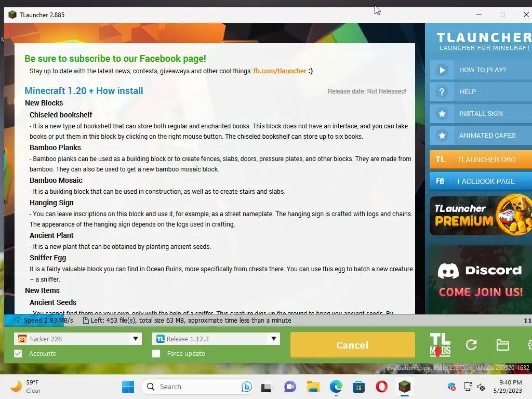Open the How to Play menu item
This screenshot has width=532, height=399.
481,70
